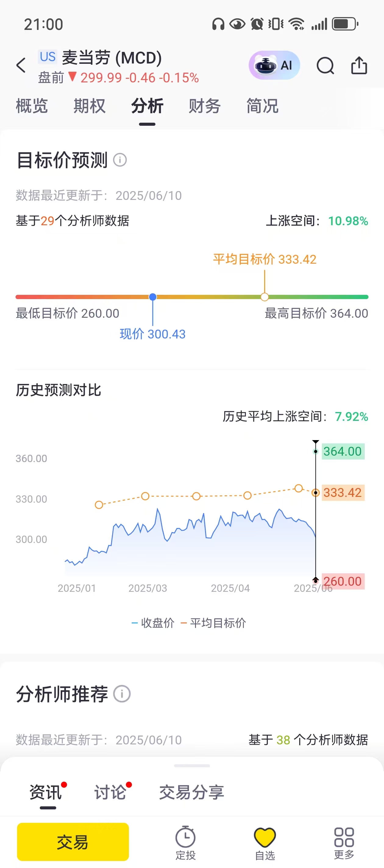This screenshot has height=868, width=384.
Task: Tap the 现价 300.43 marker on price bar
Action: click(x=153, y=297)
